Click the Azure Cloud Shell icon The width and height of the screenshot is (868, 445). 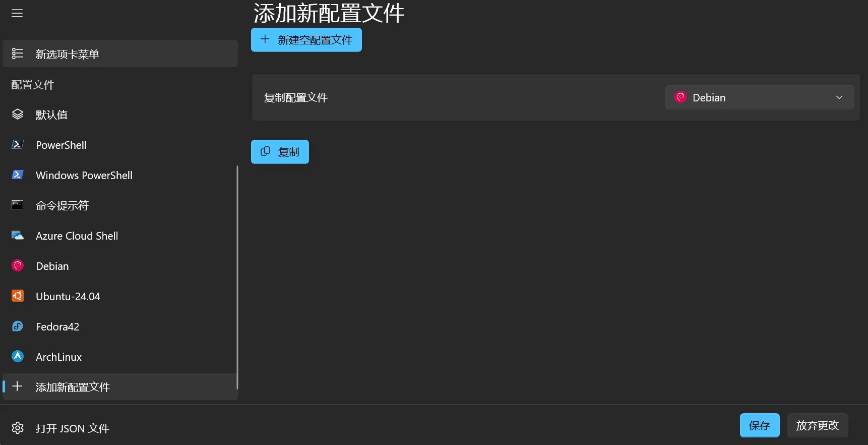coord(18,236)
